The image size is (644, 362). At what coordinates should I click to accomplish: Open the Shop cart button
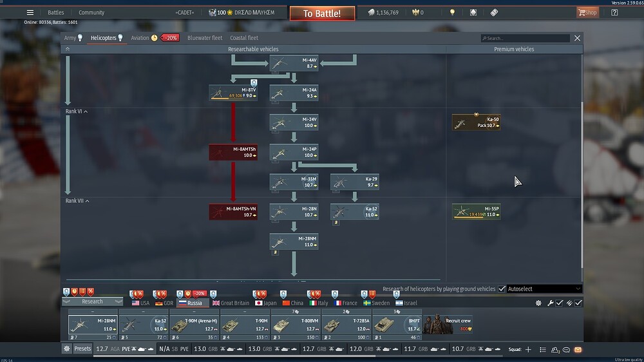point(588,12)
